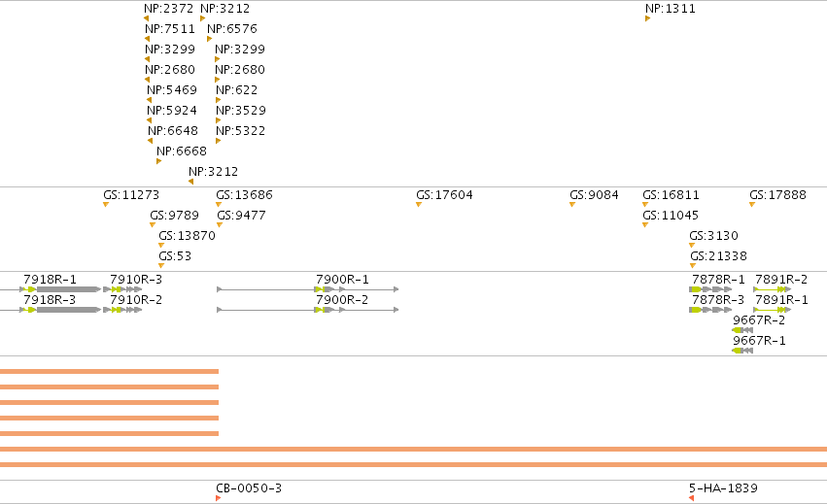Viewport: 827px width, 504px height.
Task: Open the 9667R-2 gene model
Action: pos(742,330)
